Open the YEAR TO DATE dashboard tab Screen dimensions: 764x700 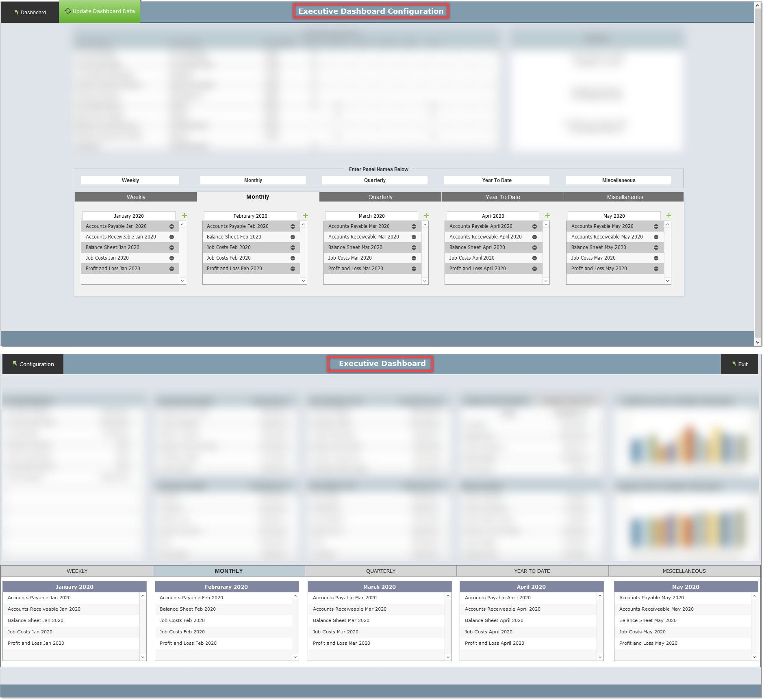532,571
